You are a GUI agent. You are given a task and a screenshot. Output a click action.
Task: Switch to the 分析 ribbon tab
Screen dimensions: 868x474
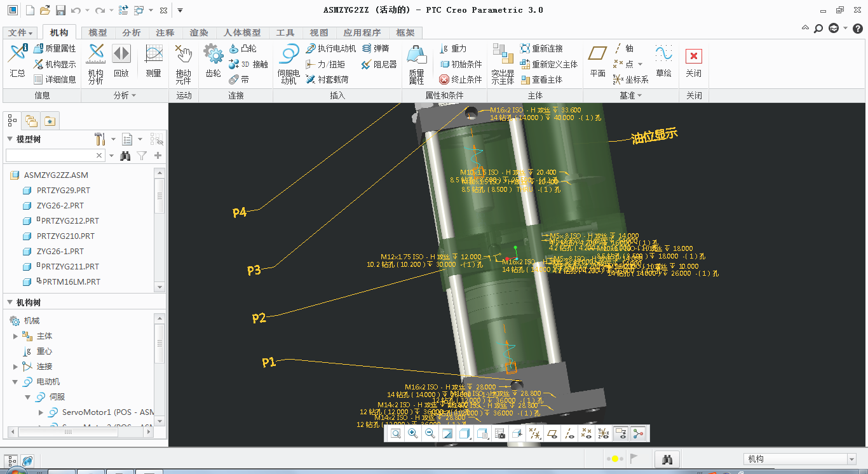pyautogui.click(x=132, y=32)
